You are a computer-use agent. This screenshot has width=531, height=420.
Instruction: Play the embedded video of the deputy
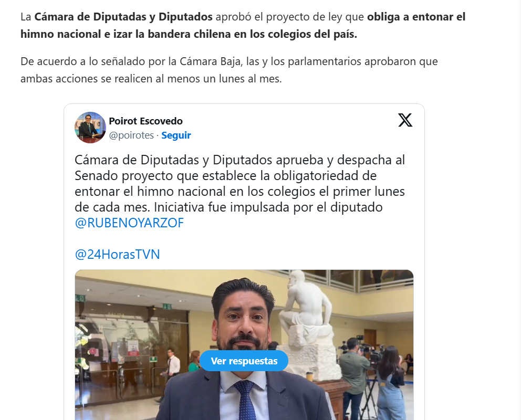[244, 344]
